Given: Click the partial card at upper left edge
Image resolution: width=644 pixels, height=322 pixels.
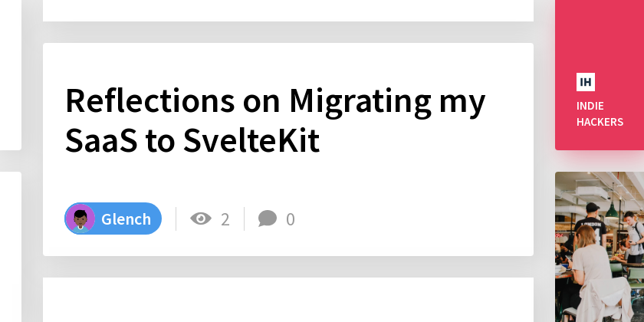Looking at the screenshot, I should 11,75.
